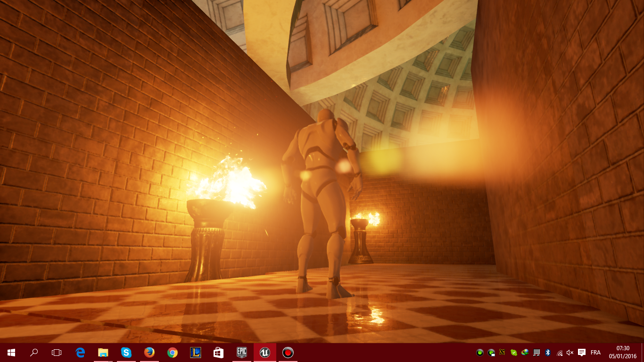Click Show desktop sliver at taskbar end

pyautogui.click(x=643, y=353)
